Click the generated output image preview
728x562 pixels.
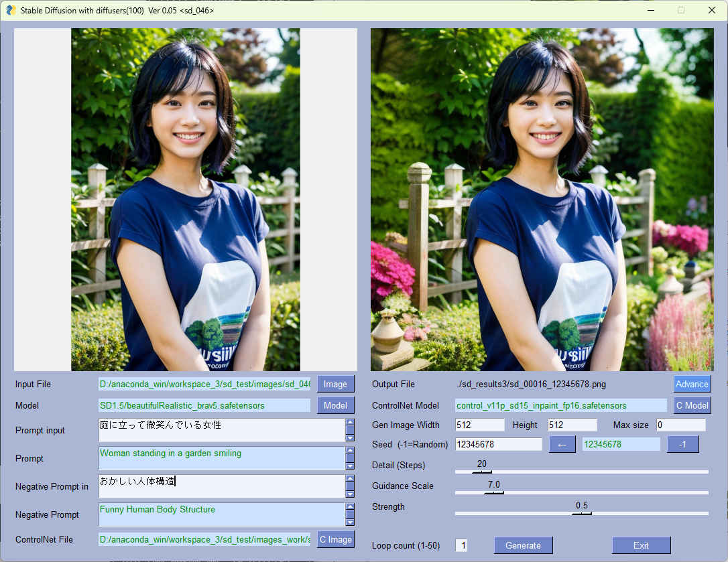point(542,200)
